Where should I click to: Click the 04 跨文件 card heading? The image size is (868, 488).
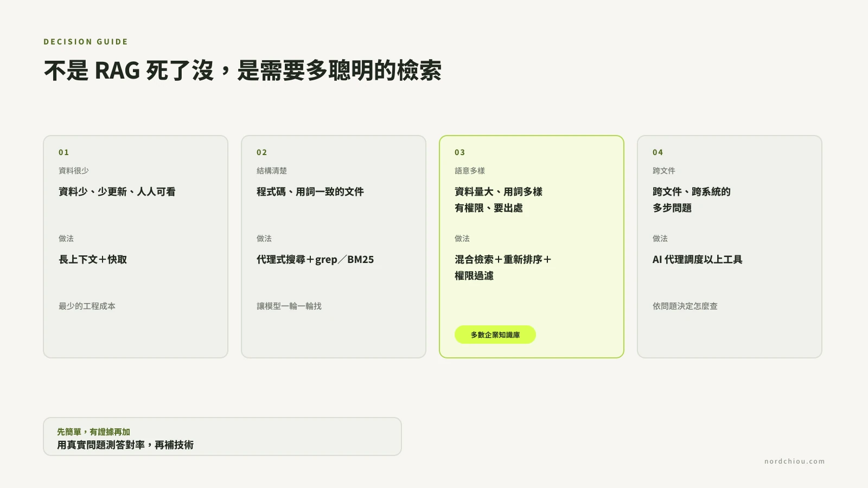[x=664, y=171]
